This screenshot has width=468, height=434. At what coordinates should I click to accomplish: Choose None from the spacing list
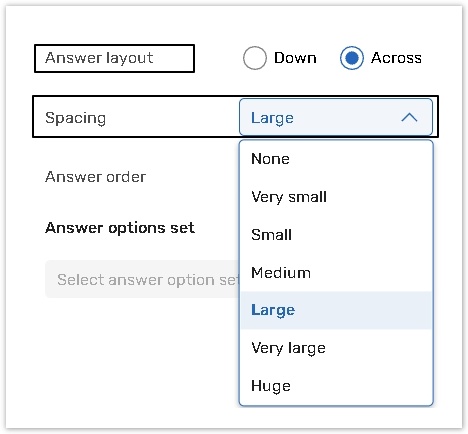pos(336,159)
